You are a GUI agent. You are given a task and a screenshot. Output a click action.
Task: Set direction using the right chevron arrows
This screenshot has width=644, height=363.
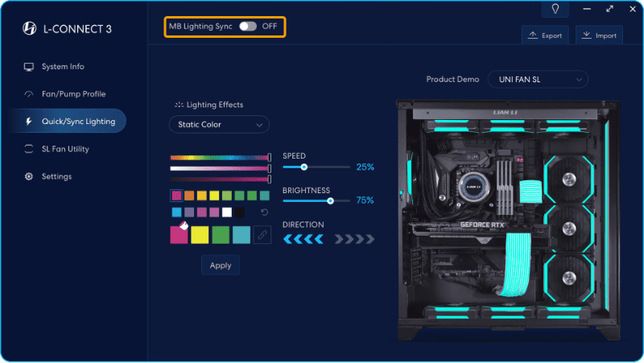pyautogui.click(x=354, y=239)
